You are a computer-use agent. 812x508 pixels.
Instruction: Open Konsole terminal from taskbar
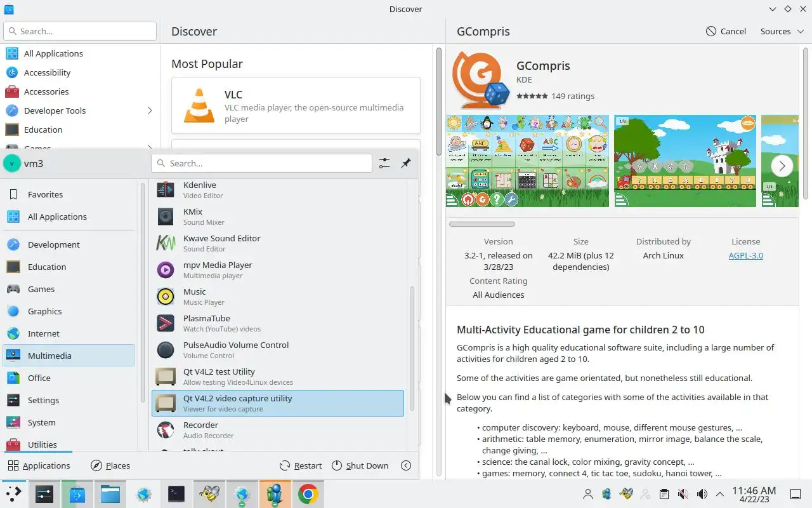tap(176, 494)
